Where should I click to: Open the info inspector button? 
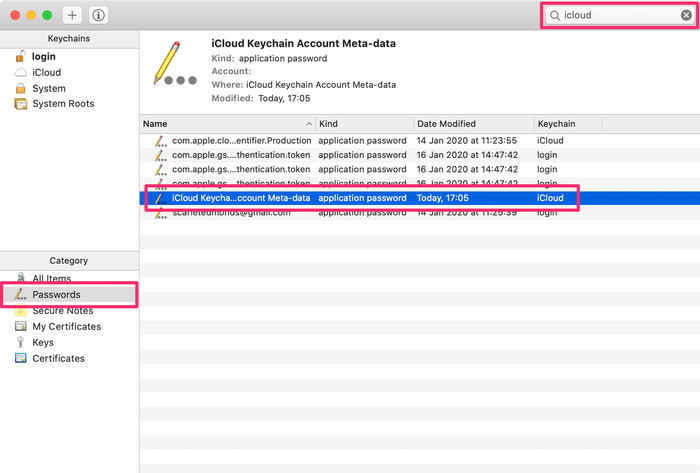pyautogui.click(x=98, y=15)
